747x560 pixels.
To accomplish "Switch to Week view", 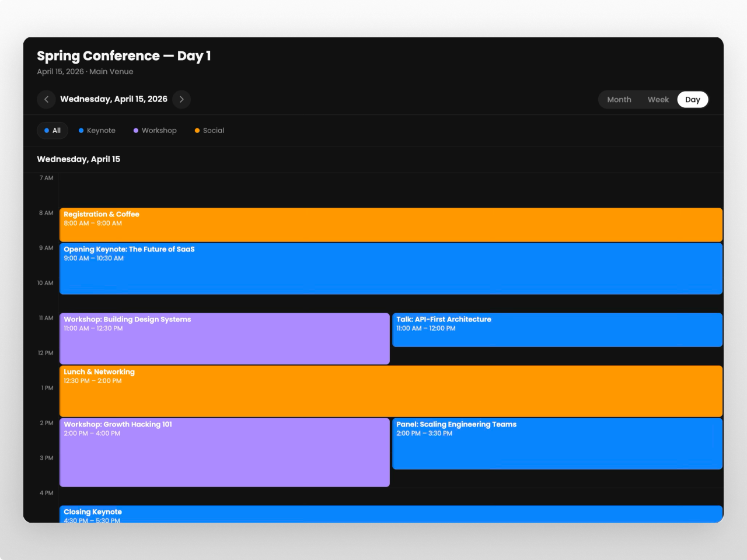I will pos(658,100).
